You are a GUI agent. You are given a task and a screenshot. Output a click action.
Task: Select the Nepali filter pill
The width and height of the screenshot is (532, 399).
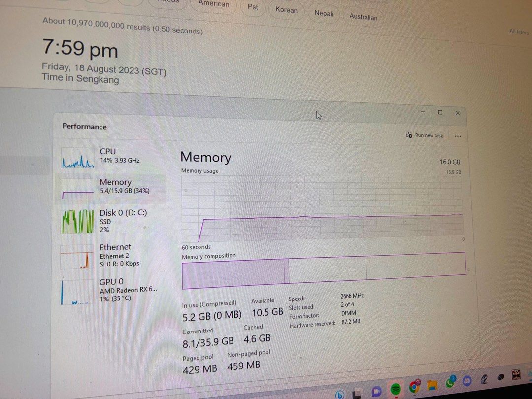[x=324, y=13]
